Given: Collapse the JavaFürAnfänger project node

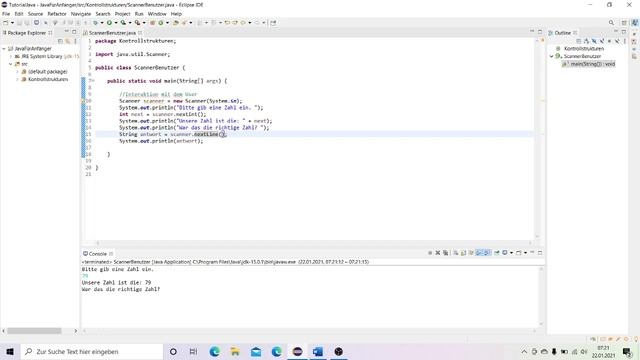Looking at the screenshot, I should (x=4, y=49).
